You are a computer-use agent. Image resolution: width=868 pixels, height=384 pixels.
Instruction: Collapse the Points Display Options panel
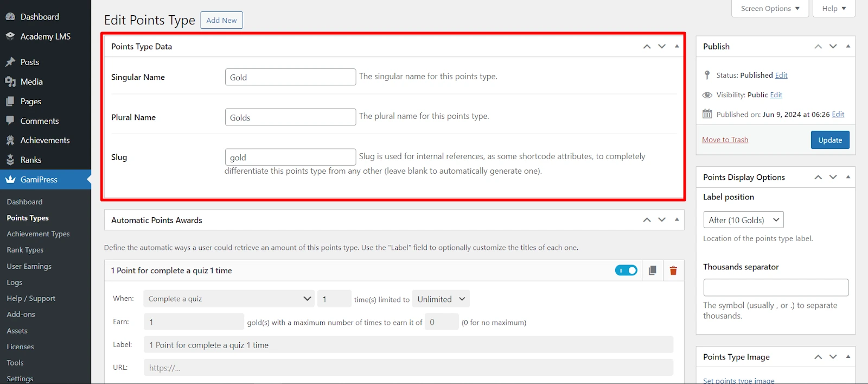(848, 177)
